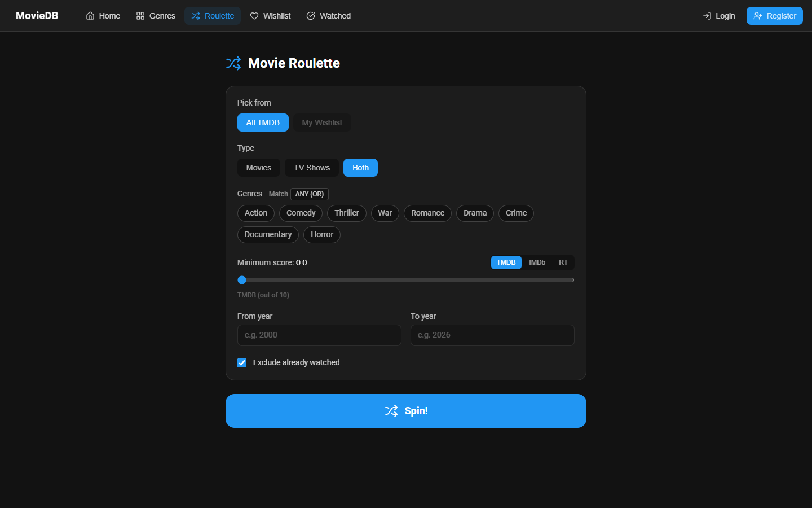This screenshot has width=812, height=508.
Task: Click the Login link text
Action: pos(725,16)
